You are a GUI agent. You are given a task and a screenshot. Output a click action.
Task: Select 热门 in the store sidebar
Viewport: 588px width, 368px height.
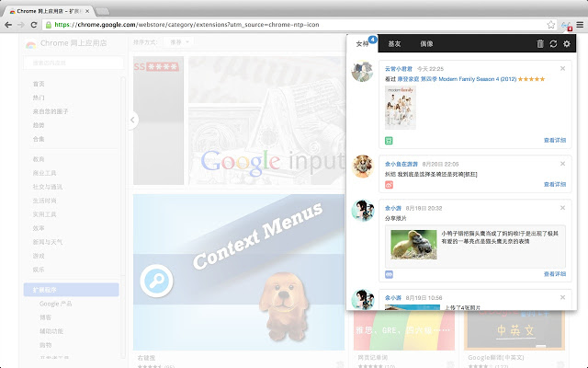39,98
